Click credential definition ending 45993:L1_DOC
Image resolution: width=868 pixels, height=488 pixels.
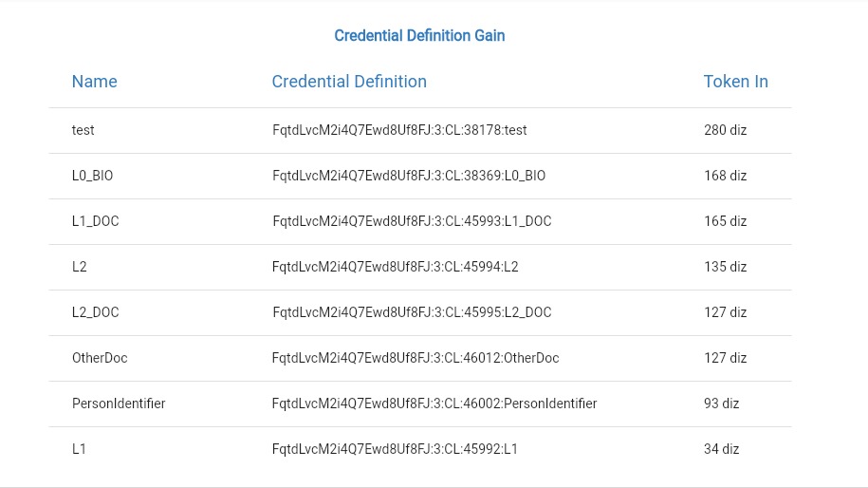click(x=412, y=221)
